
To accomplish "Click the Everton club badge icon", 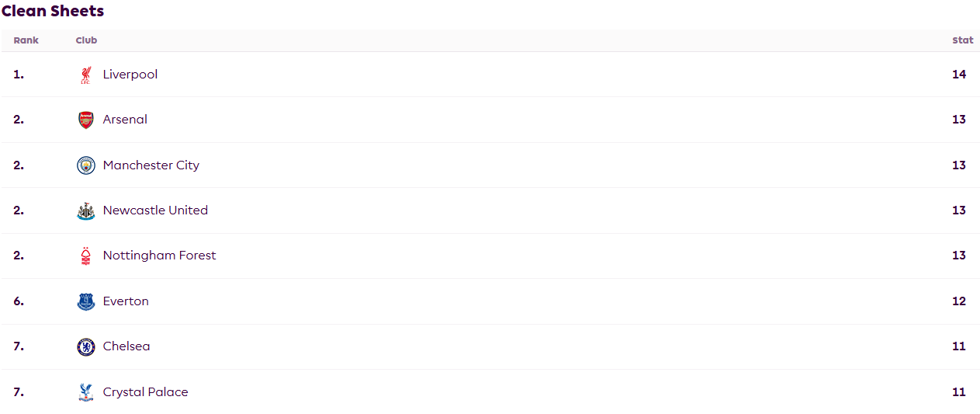I will [x=86, y=301].
